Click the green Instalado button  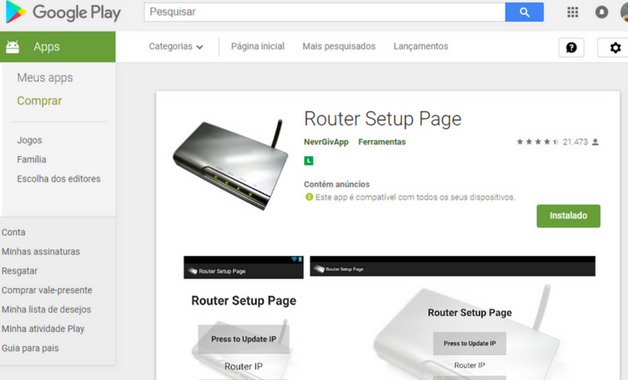click(x=568, y=216)
